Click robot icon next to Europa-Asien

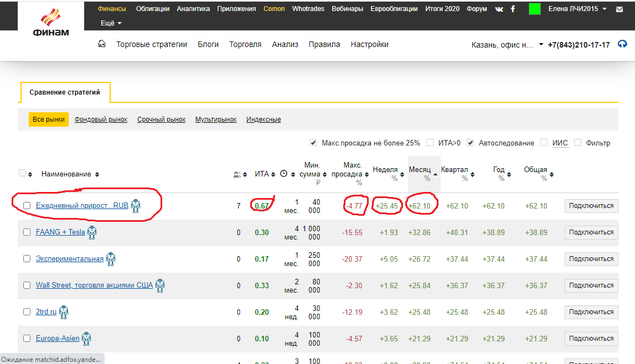86,339
